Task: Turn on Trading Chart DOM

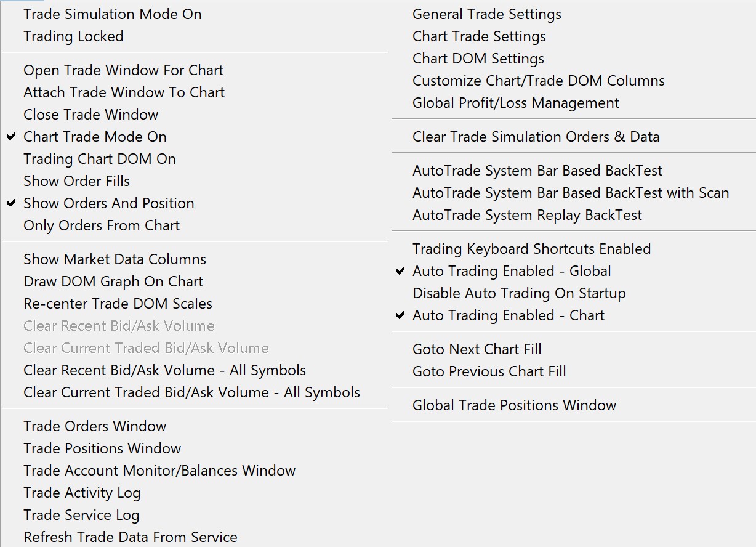Action: (99, 159)
